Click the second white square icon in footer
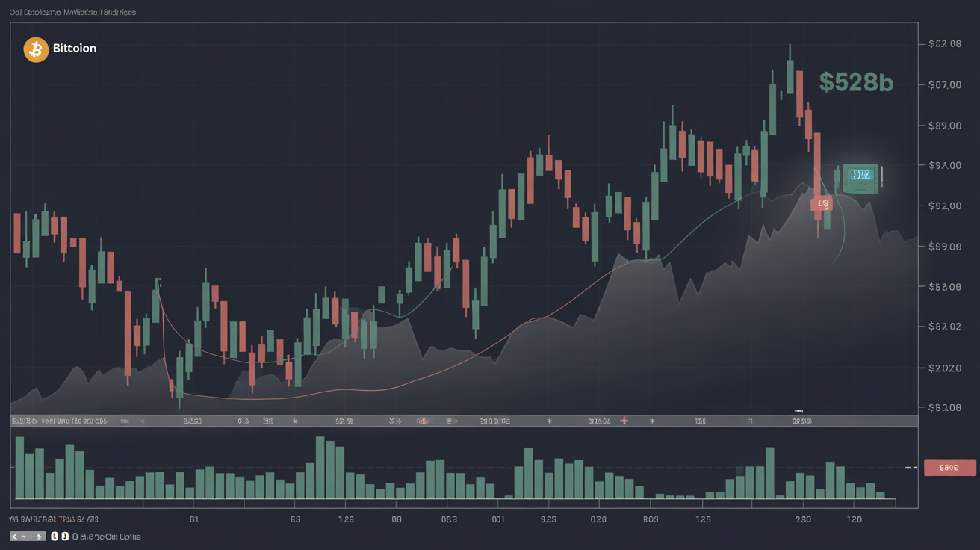Screen dimensions: 980x550 coord(65,537)
